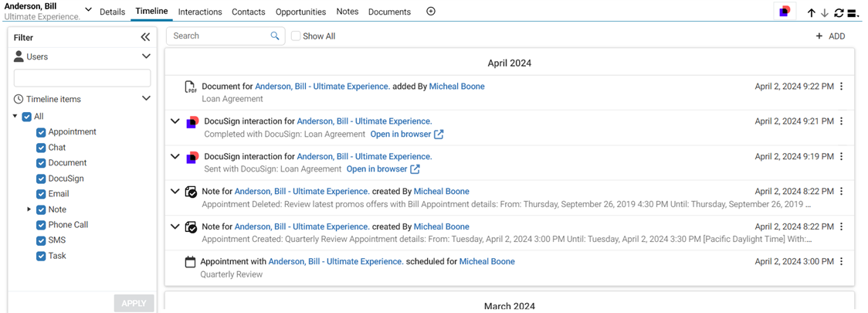The image size is (868, 313).
Task: Click the Users person icon in Filter
Action: (x=19, y=56)
